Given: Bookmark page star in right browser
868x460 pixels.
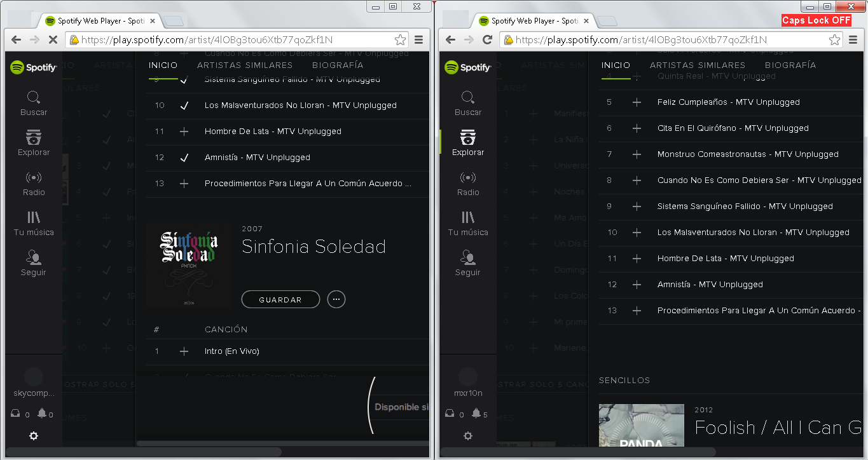Looking at the screenshot, I should pos(834,40).
